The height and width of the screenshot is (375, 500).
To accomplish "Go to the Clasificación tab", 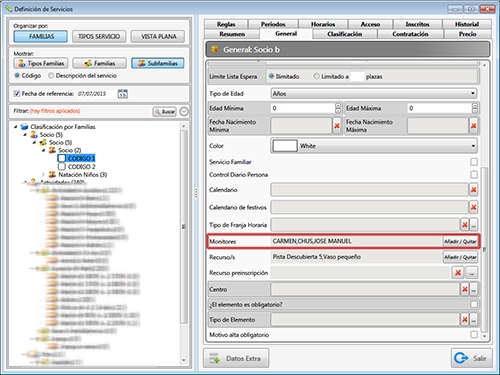I will pyautogui.click(x=345, y=34).
